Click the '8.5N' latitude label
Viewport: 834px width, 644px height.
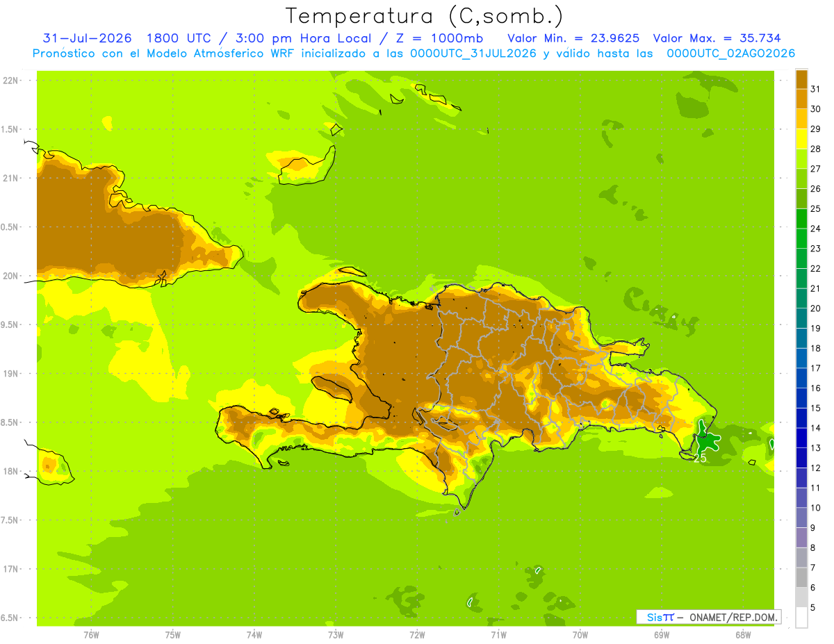(x=10, y=422)
